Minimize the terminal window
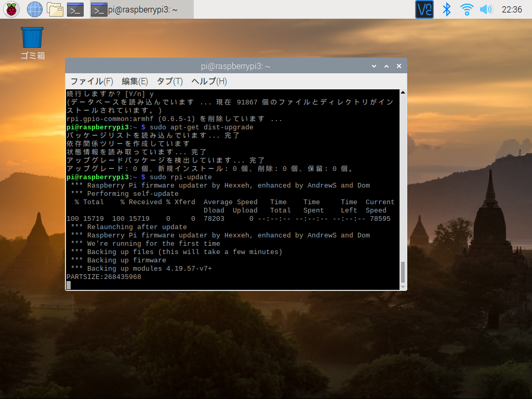Screen dimensions: 532x399 [x=374, y=66]
